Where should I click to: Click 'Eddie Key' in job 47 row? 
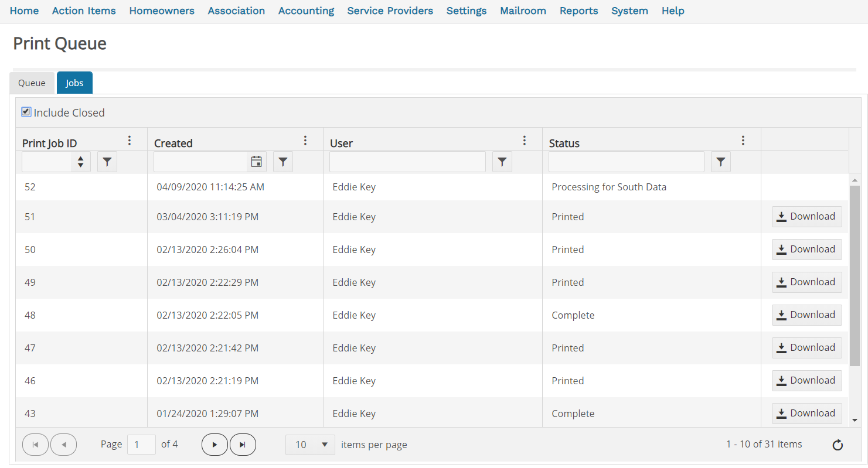pos(354,348)
